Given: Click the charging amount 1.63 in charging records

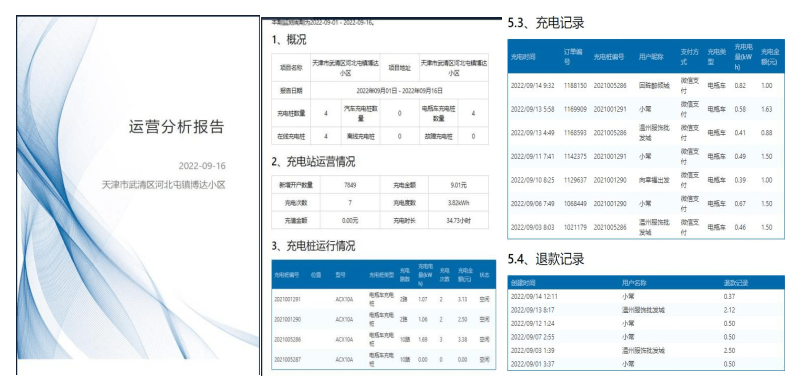Looking at the screenshot, I should tap(766, 109).
